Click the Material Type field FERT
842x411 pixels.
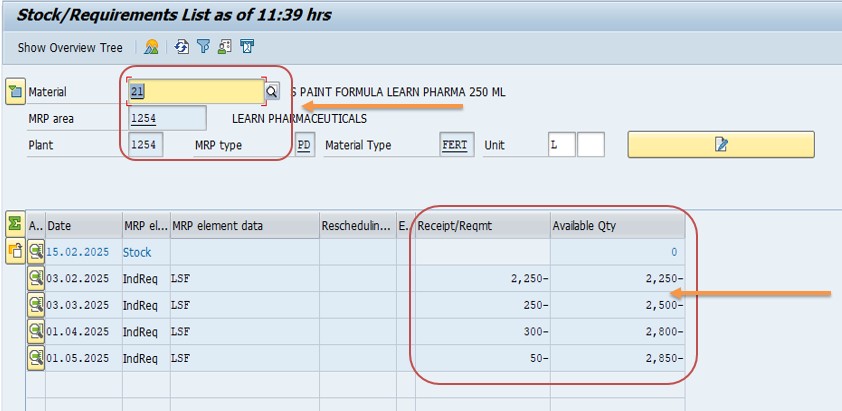pos(456,145)
